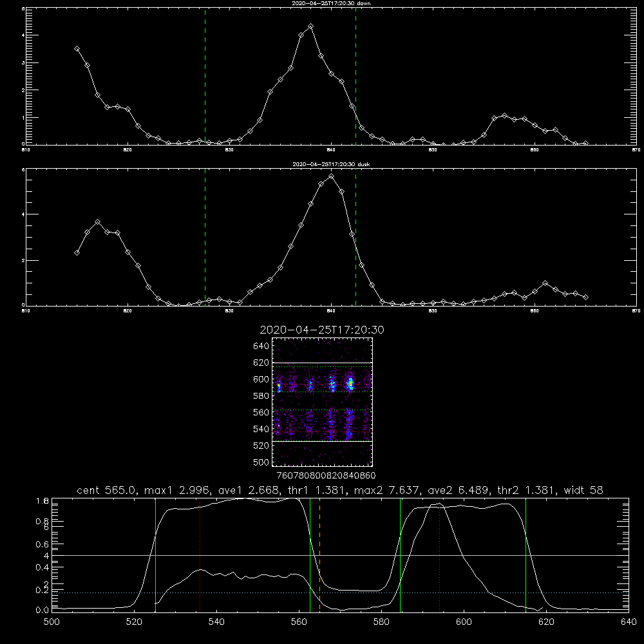The width and height of the screenshot is (644, 644).
Task: Click the '820' x-axis label of dusk plot
Action: click(128, 311)
